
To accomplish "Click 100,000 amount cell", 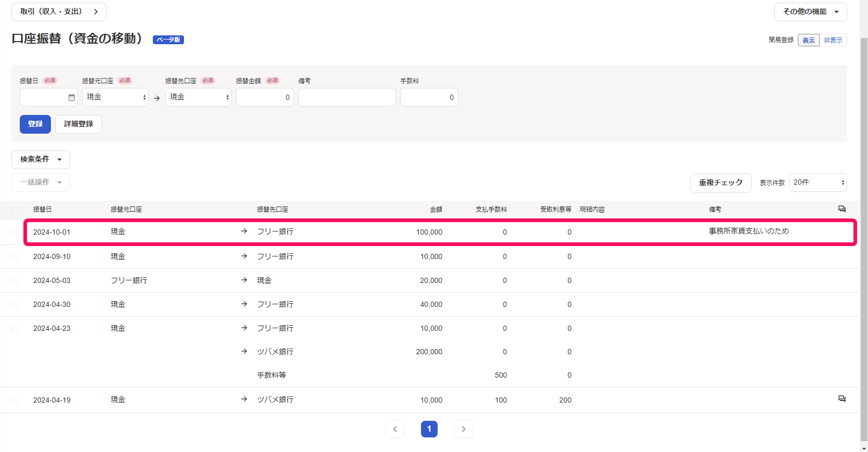I will coord(429,233).
